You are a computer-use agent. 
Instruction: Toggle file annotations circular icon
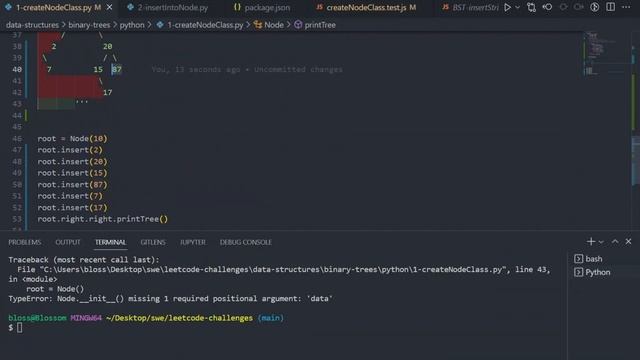coord(595,7)
